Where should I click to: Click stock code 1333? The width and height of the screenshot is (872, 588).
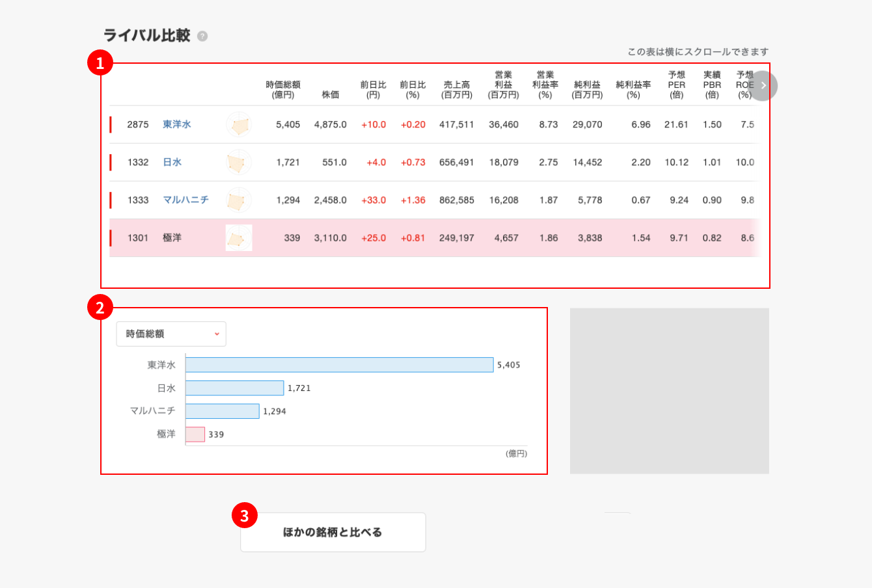(x=138, y=200)
